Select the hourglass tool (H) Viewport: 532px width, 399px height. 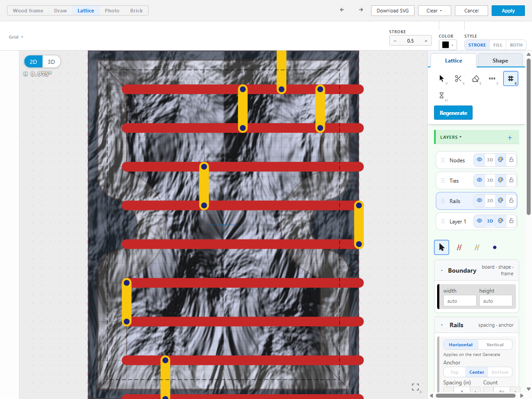point(442,95)
